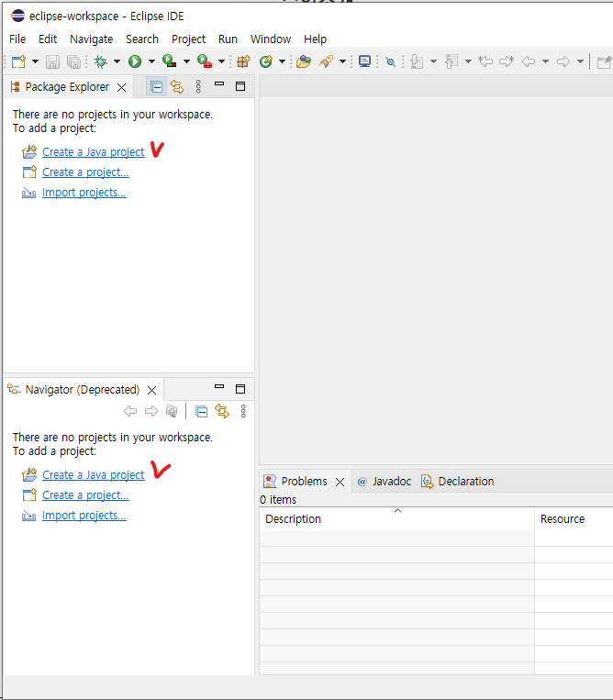Select the Navigator (Deprecated) tab
The image size is (613, 700).
83,390
